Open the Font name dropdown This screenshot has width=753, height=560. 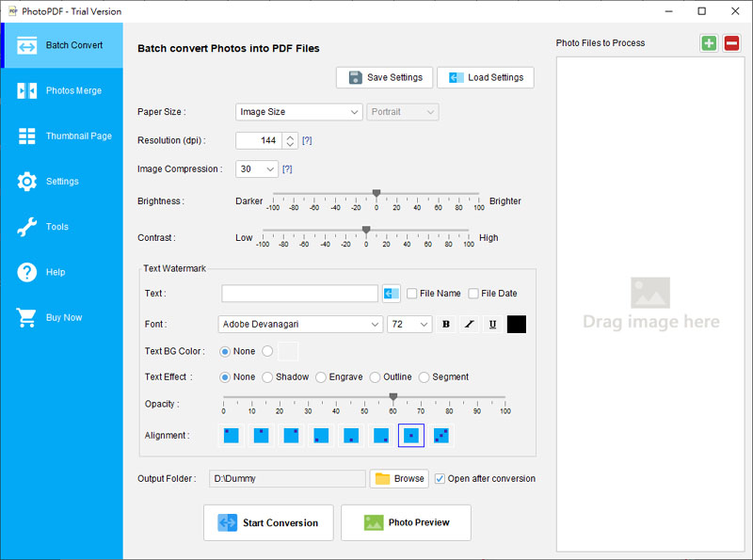click(300, 324)
